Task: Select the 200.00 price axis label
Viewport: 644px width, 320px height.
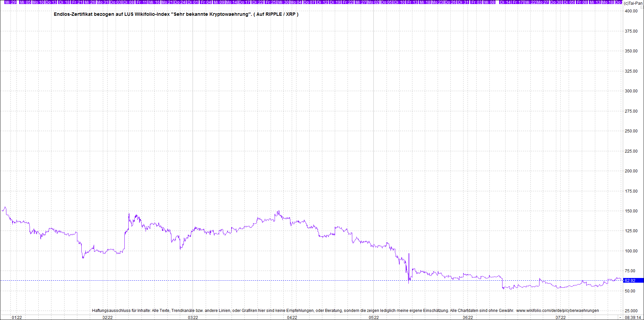Action: coord(631,171)
